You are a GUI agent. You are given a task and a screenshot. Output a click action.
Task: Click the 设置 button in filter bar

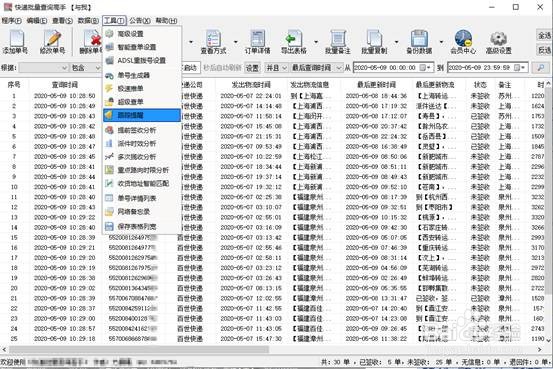252,67
